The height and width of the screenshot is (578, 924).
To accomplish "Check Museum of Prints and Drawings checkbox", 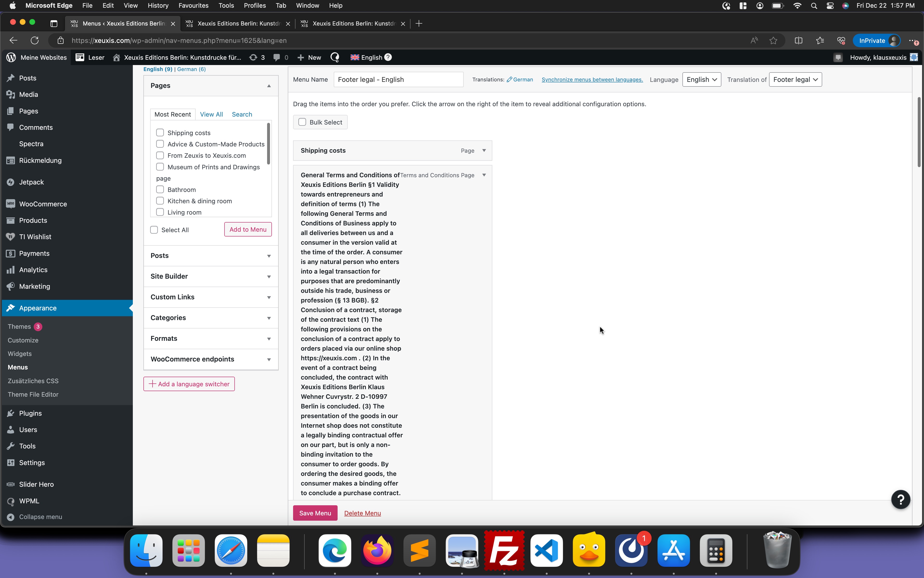I will coord(160,167).
